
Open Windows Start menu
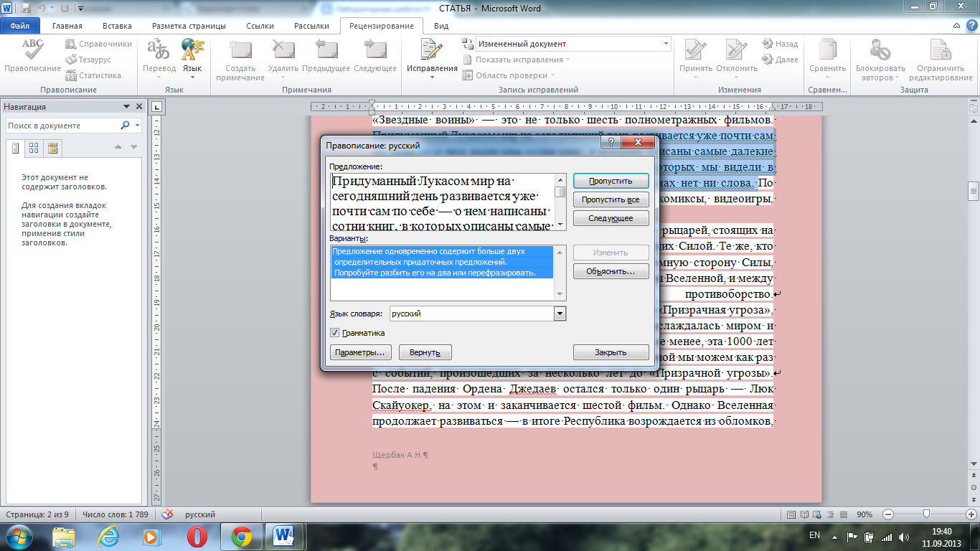pyautogui.click(x=19, y=537)
